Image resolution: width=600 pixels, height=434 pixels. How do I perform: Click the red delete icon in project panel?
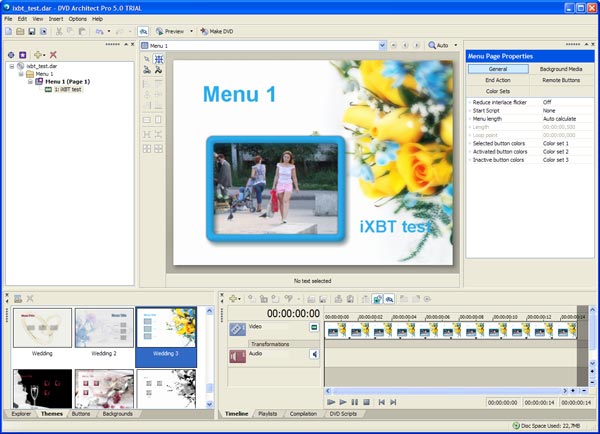click(x=53, y=54)
